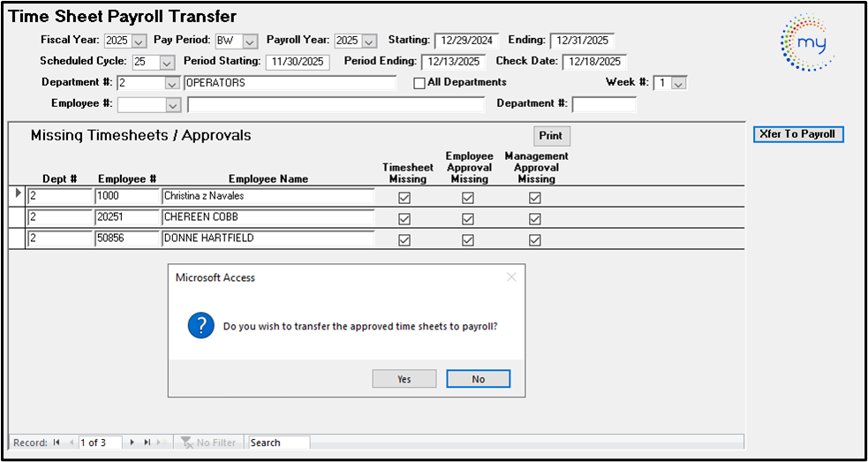Toggle Employee Approval Missing for CHEREEN COBB

coord(468,219)
